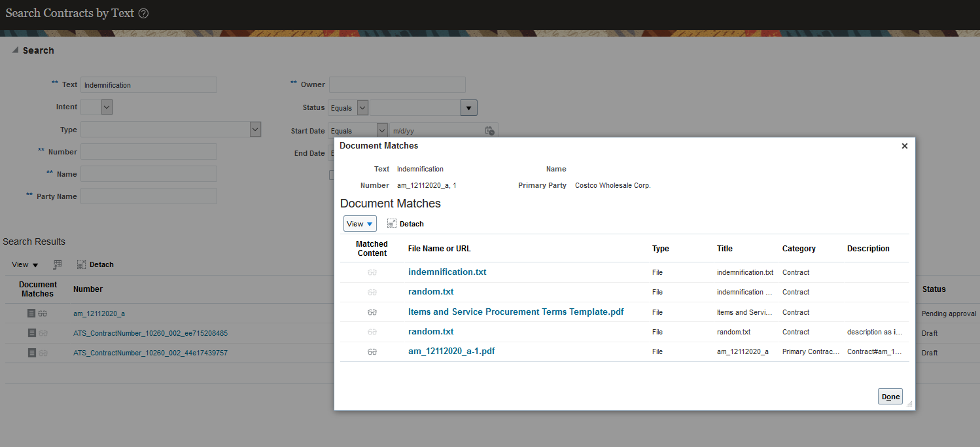
Task: Click matched content glasses for am_12112020_a-1.pdf
Action: point(372,351)
